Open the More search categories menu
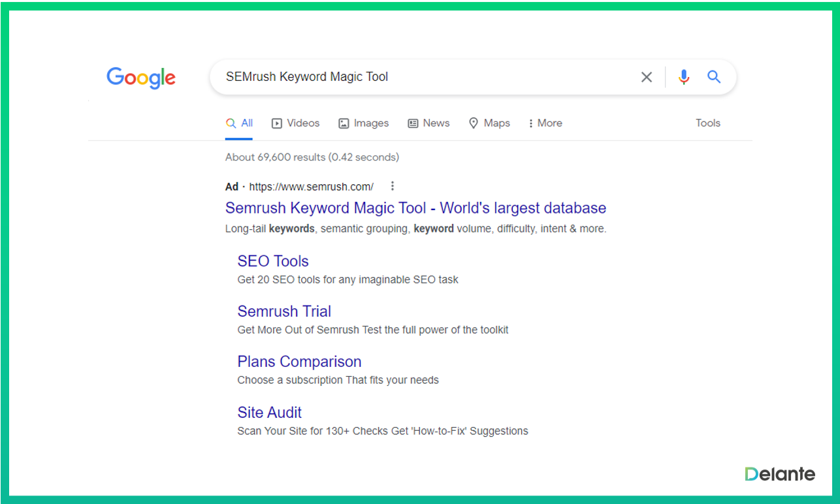Viewport: 840px width, 504px height. pos(545,123)
